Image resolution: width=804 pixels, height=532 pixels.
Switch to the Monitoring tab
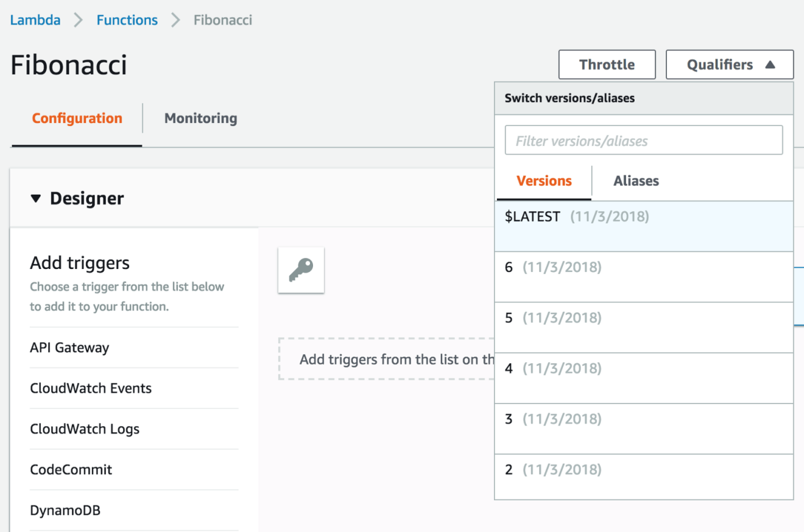pyautogui.click(x=200, y=118)
